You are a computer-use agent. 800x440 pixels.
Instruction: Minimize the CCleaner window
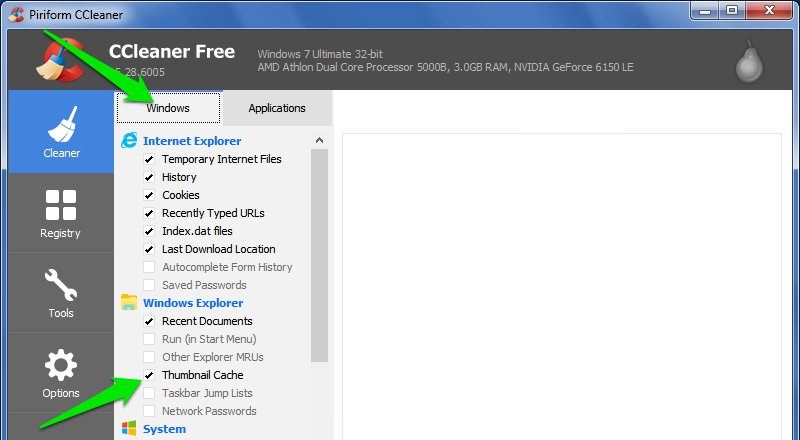click(706, 11)
